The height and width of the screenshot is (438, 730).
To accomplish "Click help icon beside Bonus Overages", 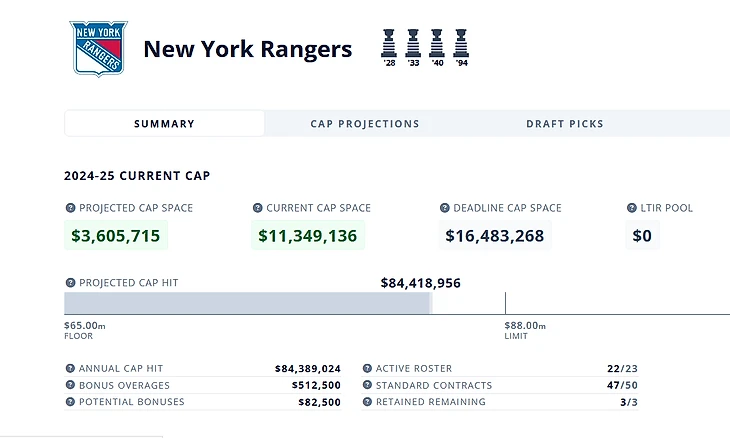I will pos(70,385).
